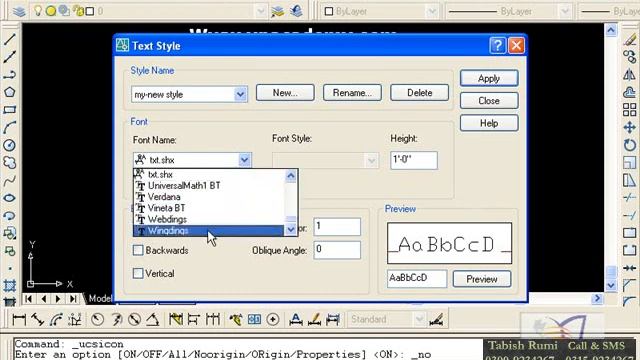Select the Line tool in draw toolbar

tap(9, 39)
